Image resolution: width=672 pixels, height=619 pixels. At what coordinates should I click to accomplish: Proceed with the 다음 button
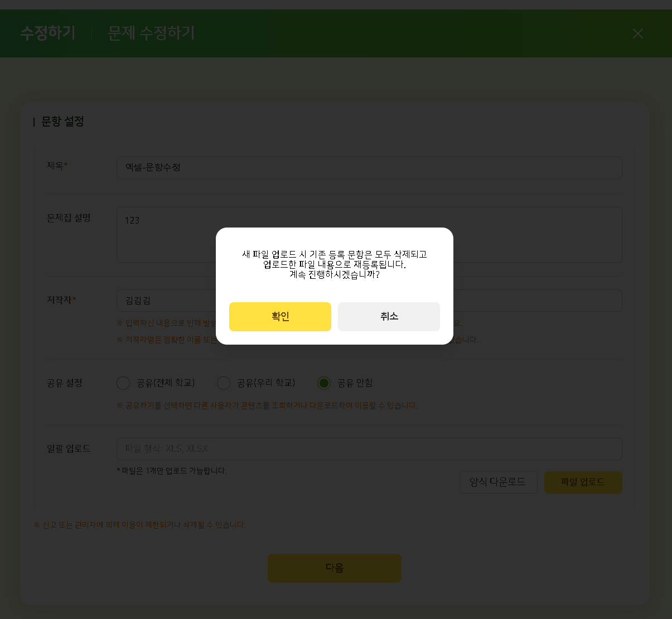click(335, 568)
